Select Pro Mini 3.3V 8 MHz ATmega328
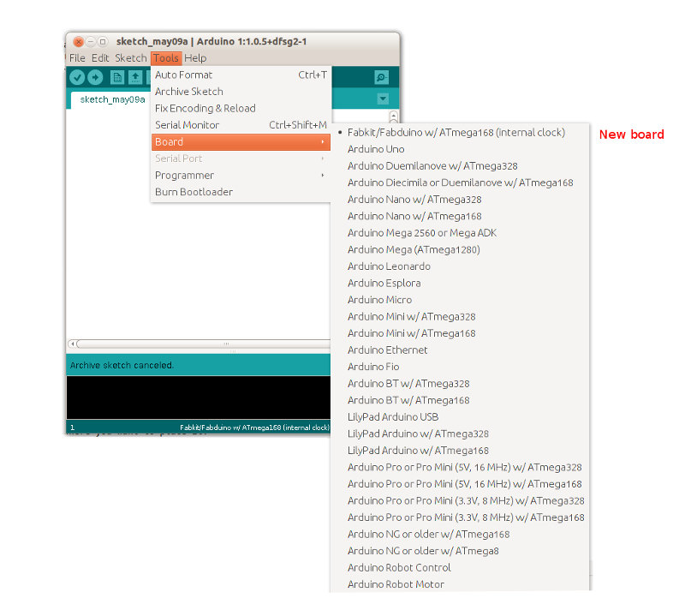Image resolution: width=685 pixels, height=616 pixels. tap(460, 500)
